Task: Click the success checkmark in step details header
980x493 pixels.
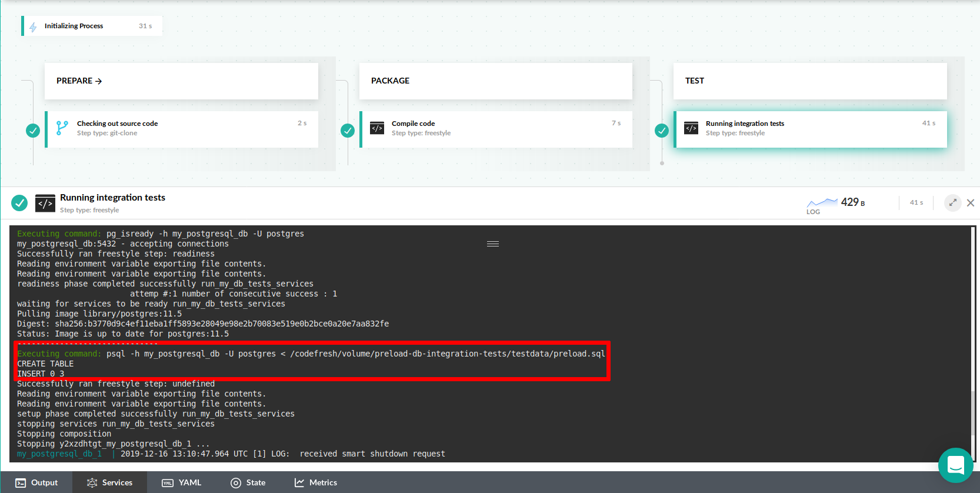Action: coord(19,204)
